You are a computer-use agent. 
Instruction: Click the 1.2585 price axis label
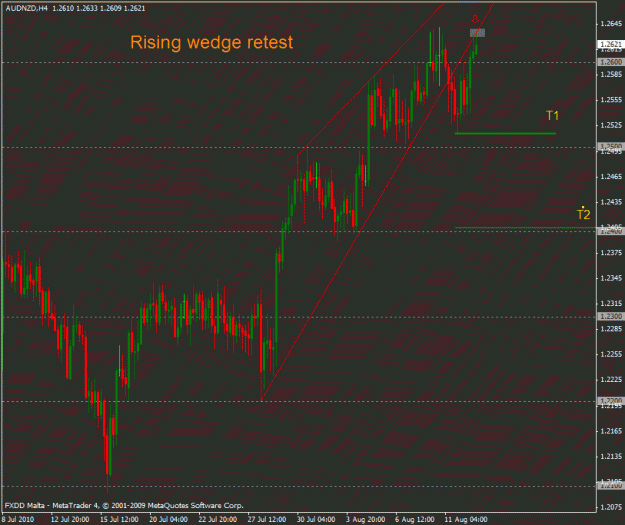click(611, 75)
